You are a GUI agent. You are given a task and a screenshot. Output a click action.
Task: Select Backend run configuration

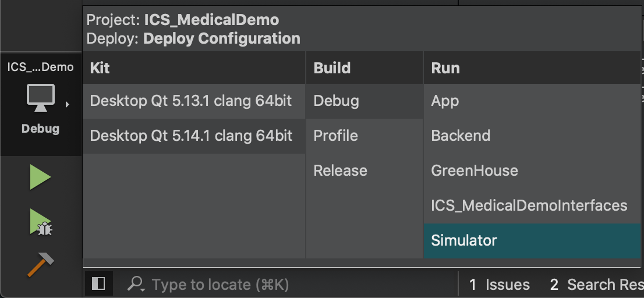532,136
